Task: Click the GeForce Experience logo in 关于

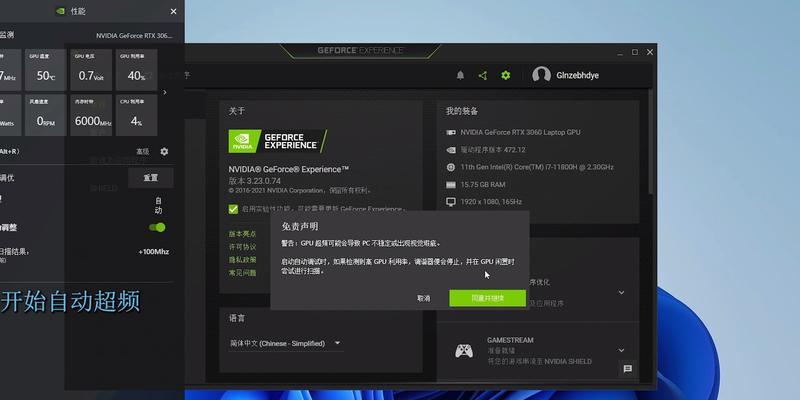Action: (x=278, y=141)
